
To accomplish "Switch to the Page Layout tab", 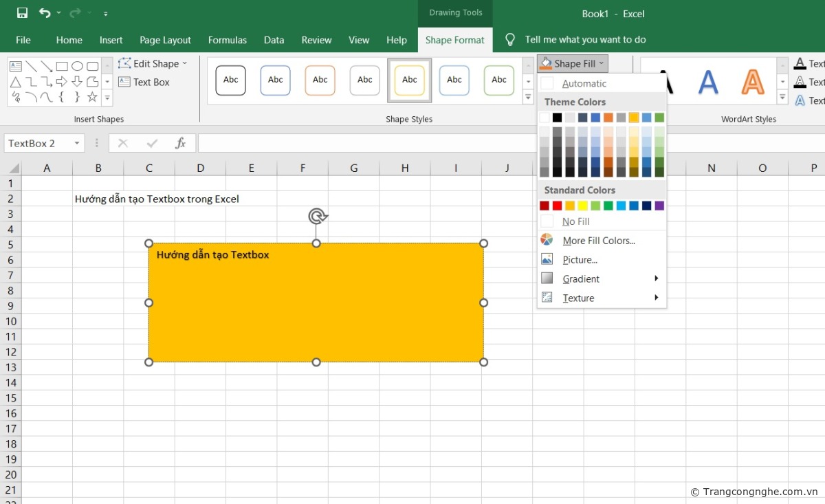I will 165,40.
